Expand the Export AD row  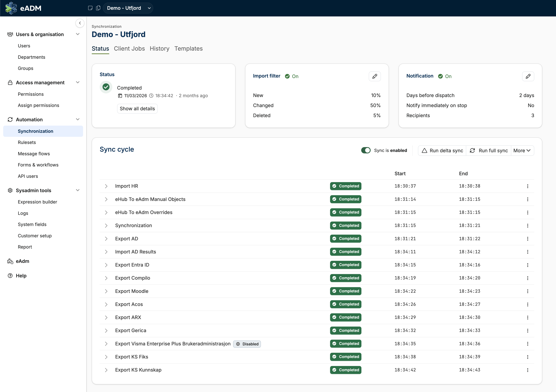(x=106, y=239)
